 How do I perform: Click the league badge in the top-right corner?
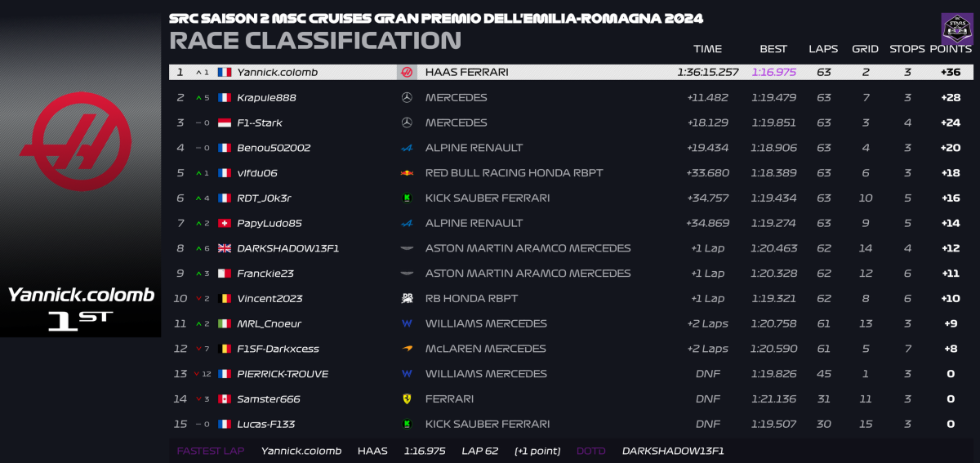[956, 28]
